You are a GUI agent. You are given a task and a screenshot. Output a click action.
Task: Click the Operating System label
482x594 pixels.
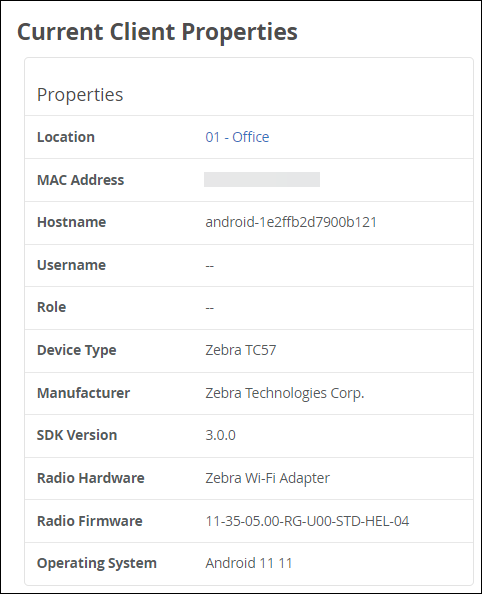coord(97,564)
